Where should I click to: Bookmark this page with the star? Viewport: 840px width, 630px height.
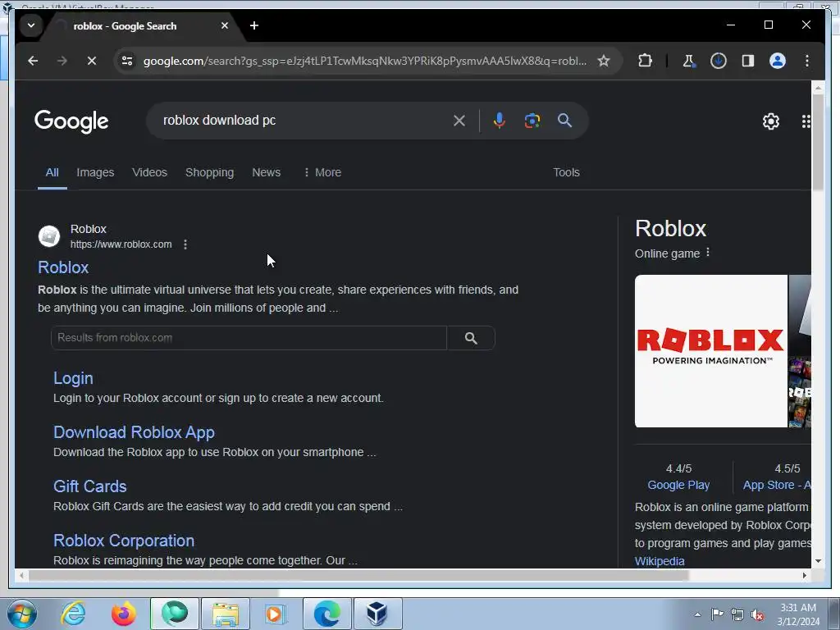(604, 61)
